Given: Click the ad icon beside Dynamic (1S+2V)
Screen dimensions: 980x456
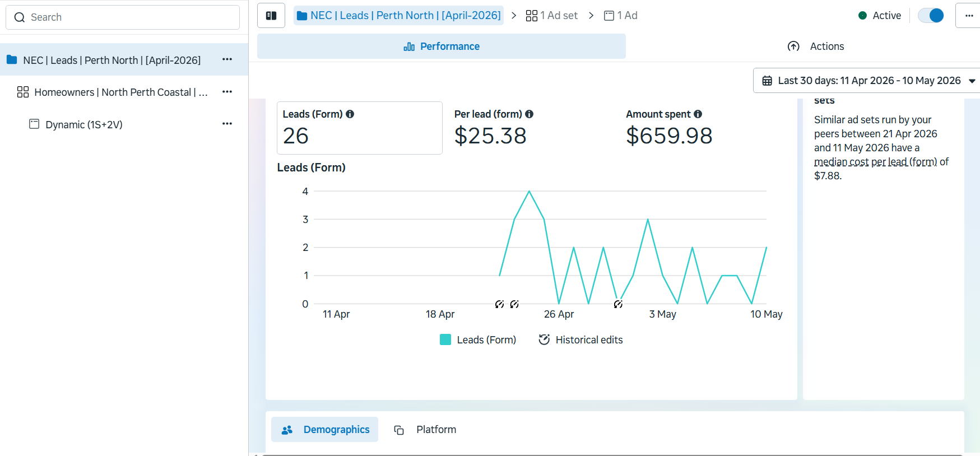Looking at the screenshot, I should (34, 124).
